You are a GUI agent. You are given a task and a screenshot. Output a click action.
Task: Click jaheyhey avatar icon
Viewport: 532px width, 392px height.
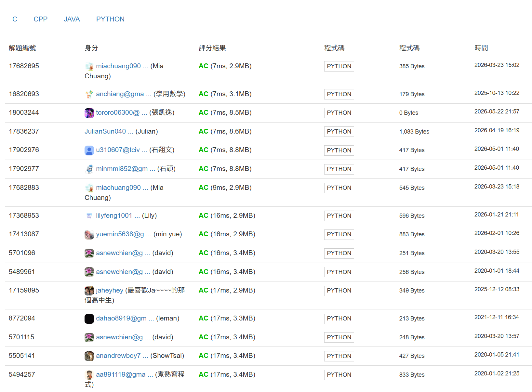[89, 291]
